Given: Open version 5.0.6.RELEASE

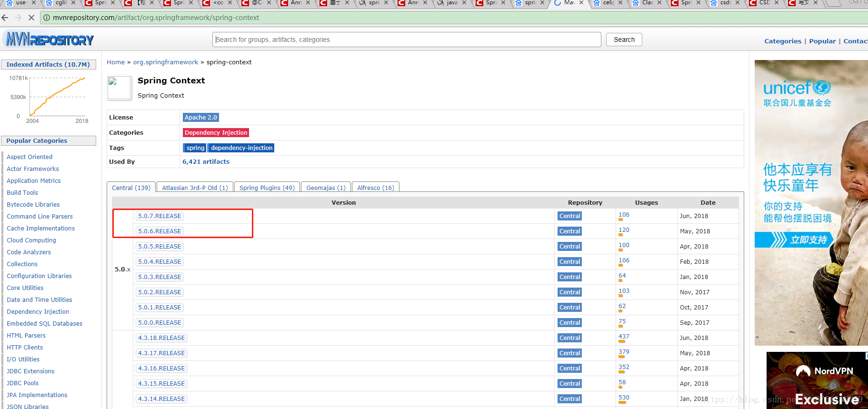Looking at the screenshot, I should click(160, 231).
